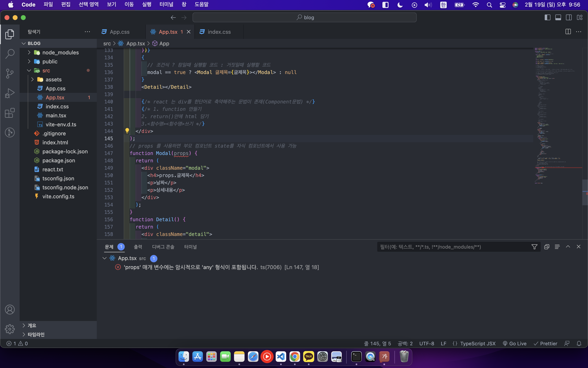Click 줄 145, 열 5 cursor position

click(377, 343)
